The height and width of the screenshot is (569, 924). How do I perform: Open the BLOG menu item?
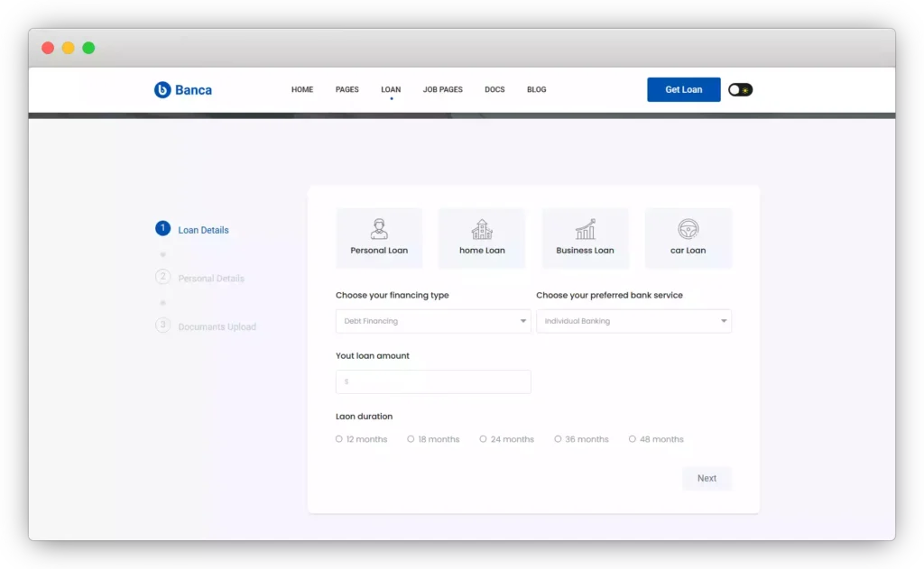[536, 89]
